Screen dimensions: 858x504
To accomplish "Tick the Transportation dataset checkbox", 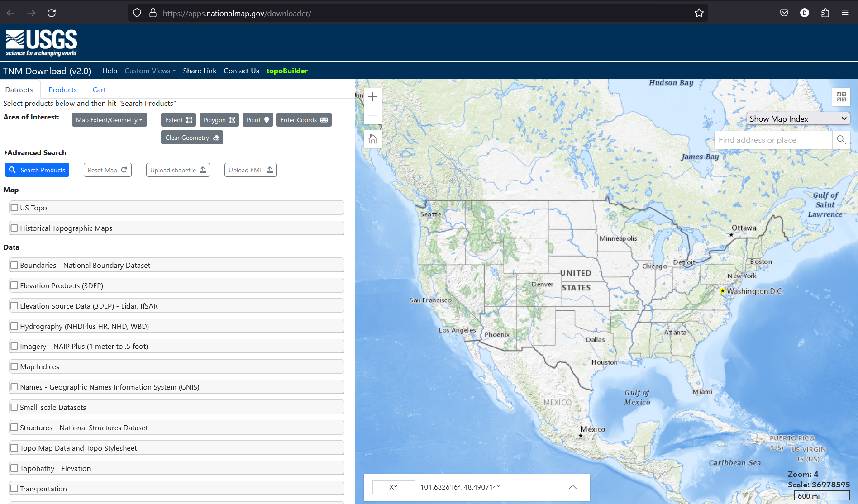I will coord(14,489).
